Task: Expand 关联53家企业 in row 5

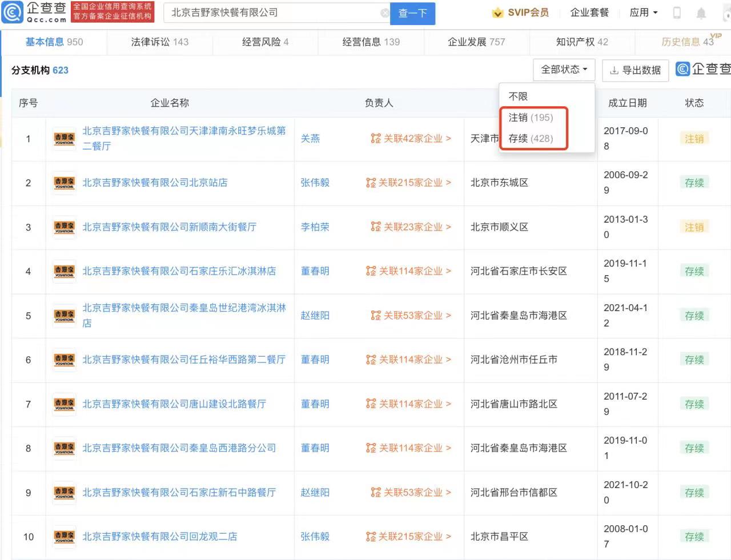Action: [x=411, y=316]
